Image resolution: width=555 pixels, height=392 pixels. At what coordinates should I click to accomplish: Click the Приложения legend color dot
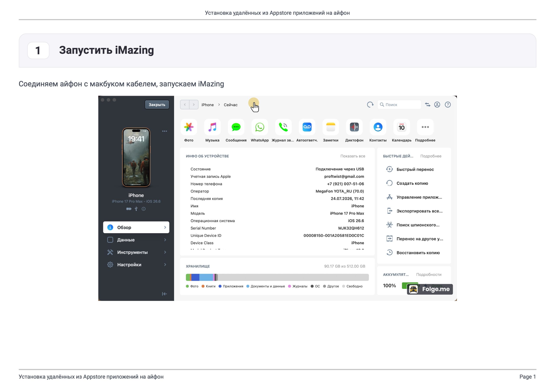[x=220, y=286]
